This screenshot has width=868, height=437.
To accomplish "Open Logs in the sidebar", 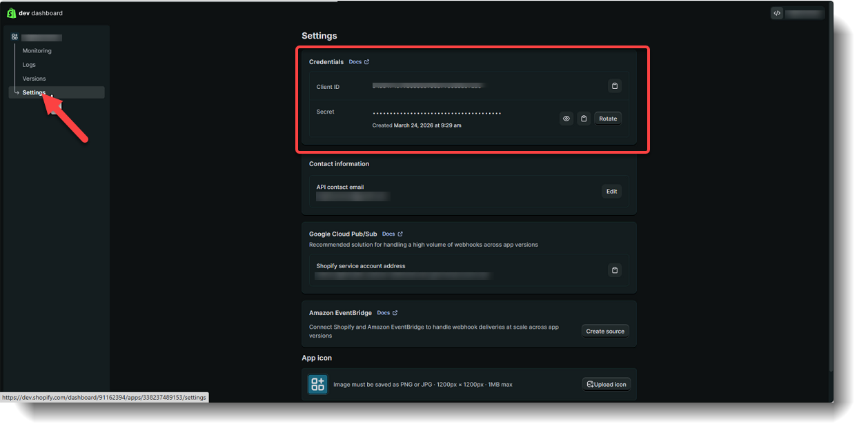I will click(29, 65).
